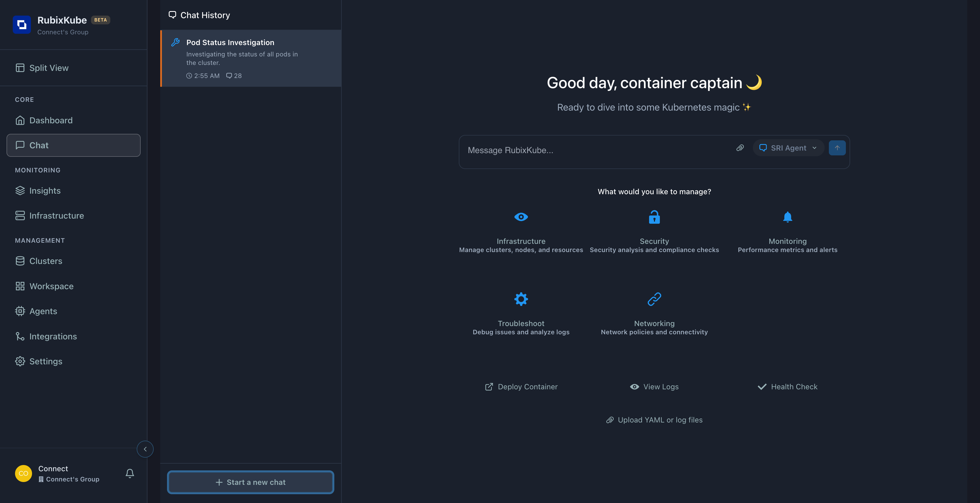Start a new chat

tap(250, 482)
